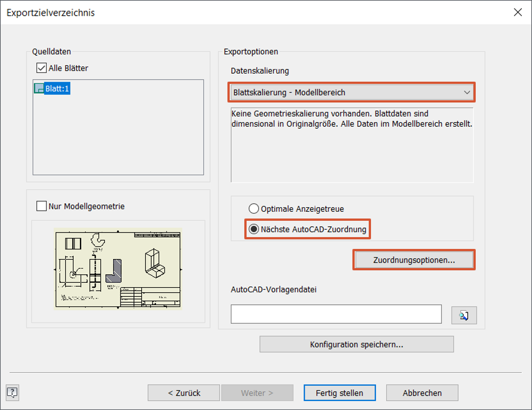This screenshot has width=532, height=410.
Task: Click the drawing sheet preview thumbnail
Action: (x=118, y=268)
